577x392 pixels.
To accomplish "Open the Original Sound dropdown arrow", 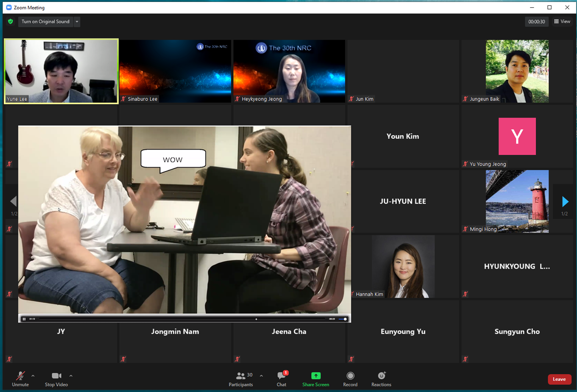I will 77,22.
